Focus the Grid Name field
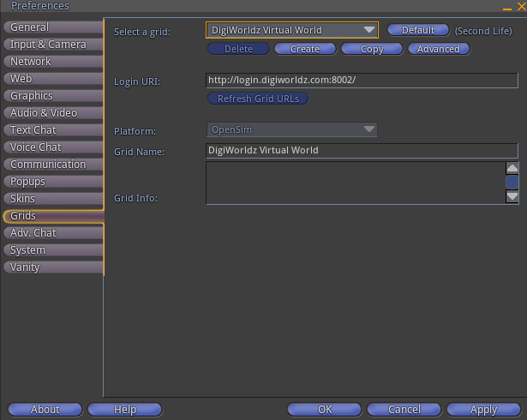Viewport: 527px width, 420px height. coord(362,151)
